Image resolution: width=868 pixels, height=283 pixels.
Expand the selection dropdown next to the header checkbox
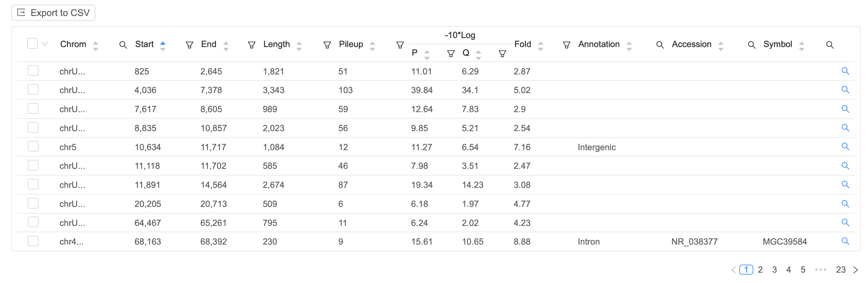44,44
